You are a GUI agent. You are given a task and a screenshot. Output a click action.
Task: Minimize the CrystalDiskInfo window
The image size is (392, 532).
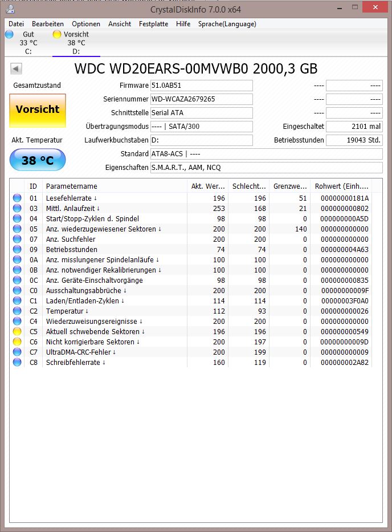pyautogui.click(x=340, y=8)
